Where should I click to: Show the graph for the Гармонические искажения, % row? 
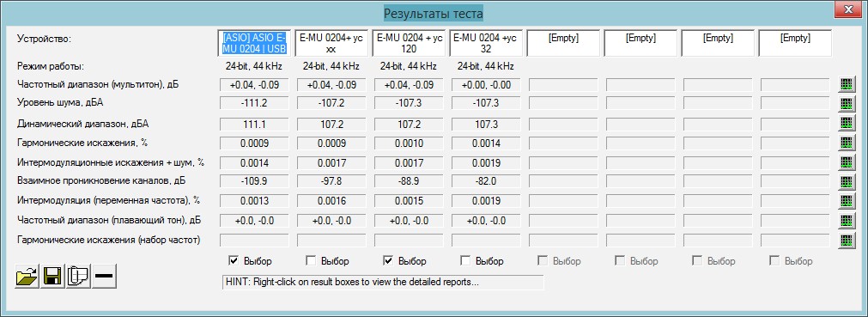[845, 143]
